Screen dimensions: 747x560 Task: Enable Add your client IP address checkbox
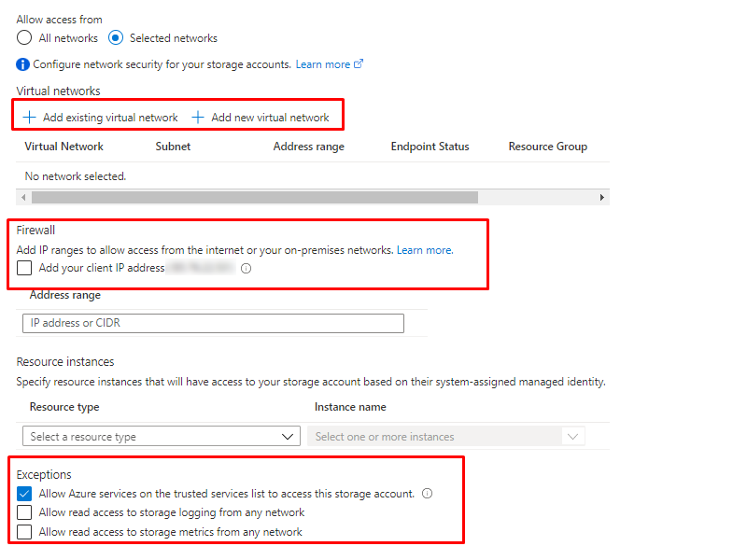24,269
